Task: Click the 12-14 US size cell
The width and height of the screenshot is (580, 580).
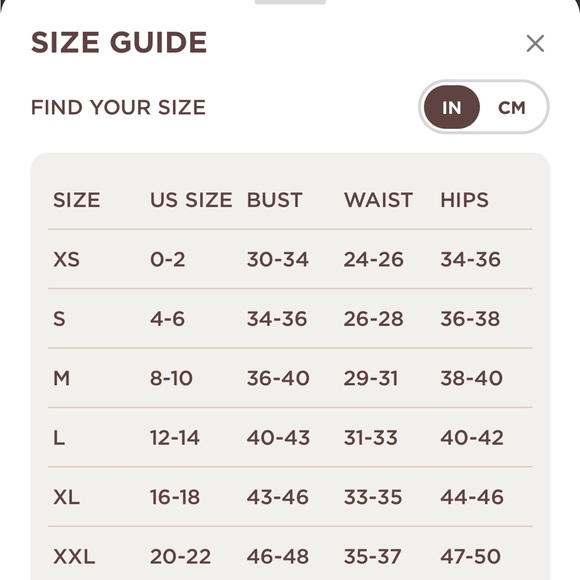Action: click(x=175, y=438)
